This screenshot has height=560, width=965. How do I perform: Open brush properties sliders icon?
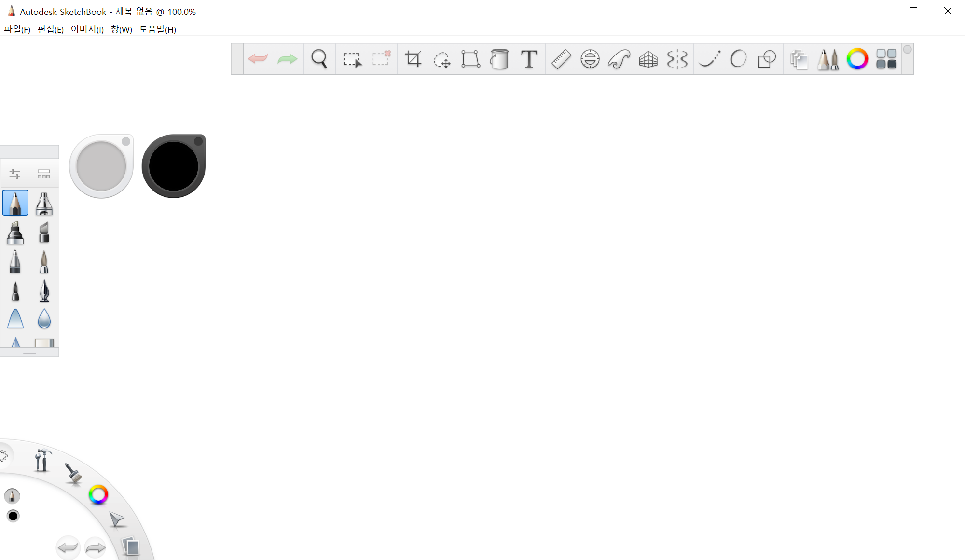tap(15, 174)
